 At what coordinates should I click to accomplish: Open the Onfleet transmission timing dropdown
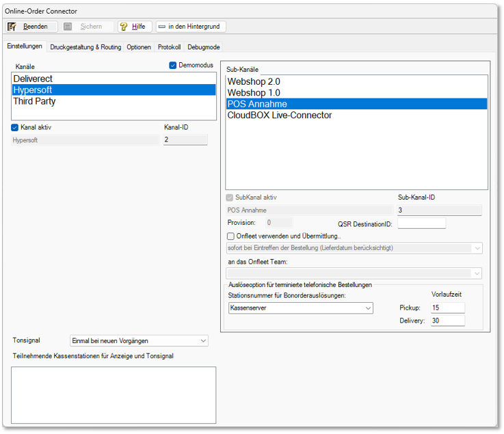[x=354, y=248]
